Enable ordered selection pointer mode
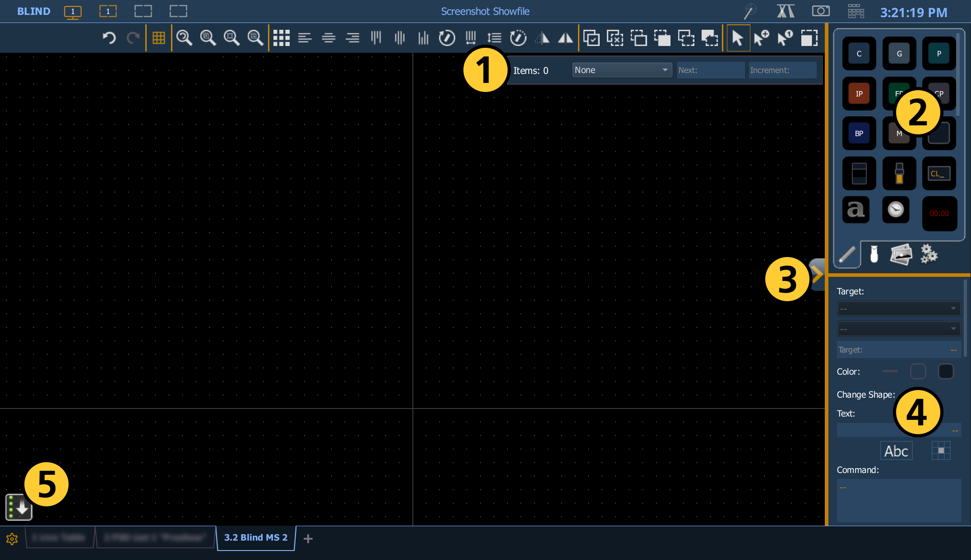 (x=785, y=38)
